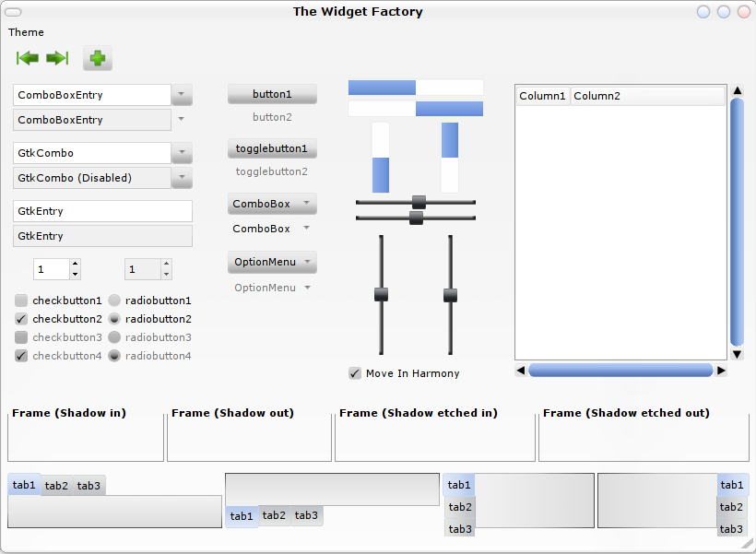Select tab3 in the left-tabs notebook
Image resolution: width=756 pixels, height=554 pixels.
click(x=460, y=529)
